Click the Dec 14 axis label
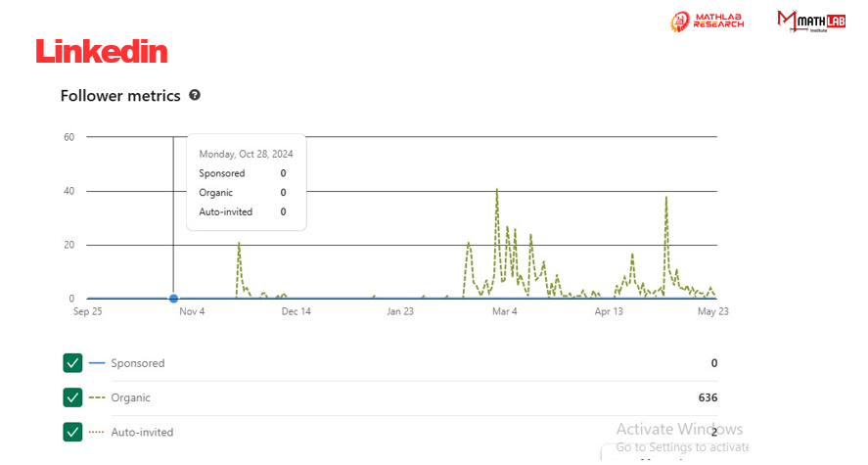 (x=297, y=311)
